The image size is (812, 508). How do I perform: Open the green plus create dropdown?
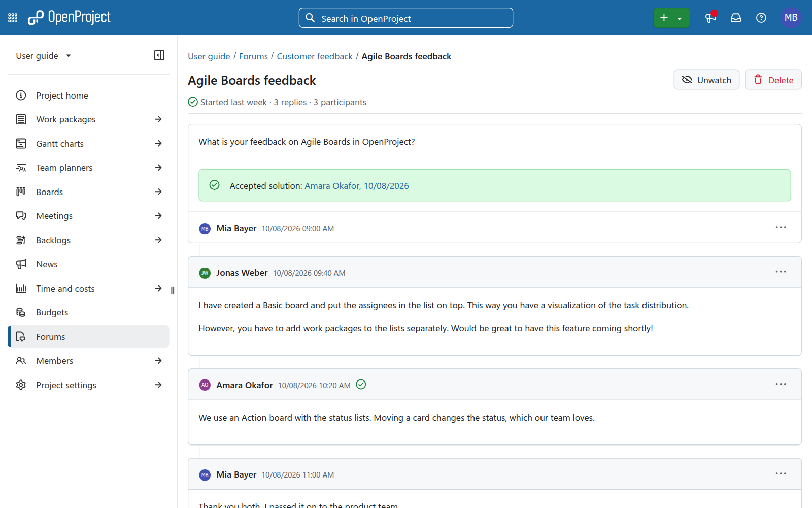coord(671,18)
